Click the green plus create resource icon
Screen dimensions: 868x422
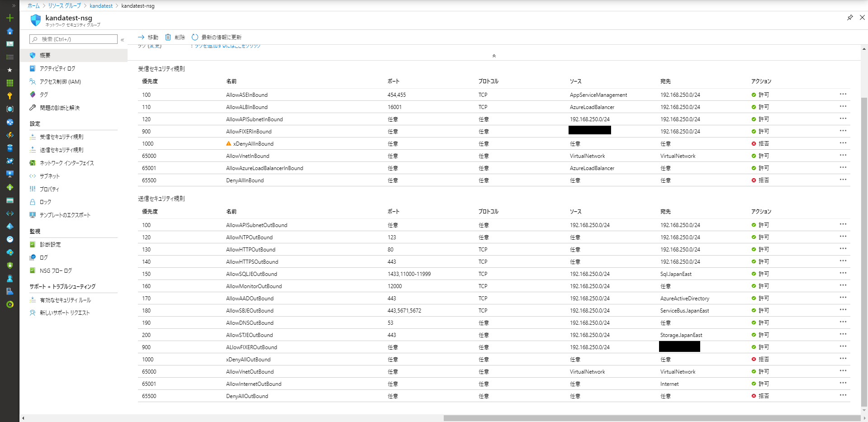click(x=9, y=18)
